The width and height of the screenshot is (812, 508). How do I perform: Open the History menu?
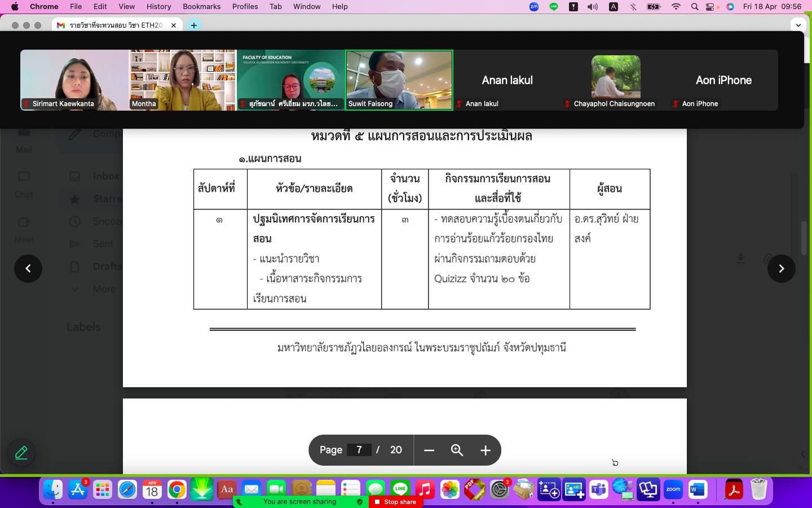point(158,7)
